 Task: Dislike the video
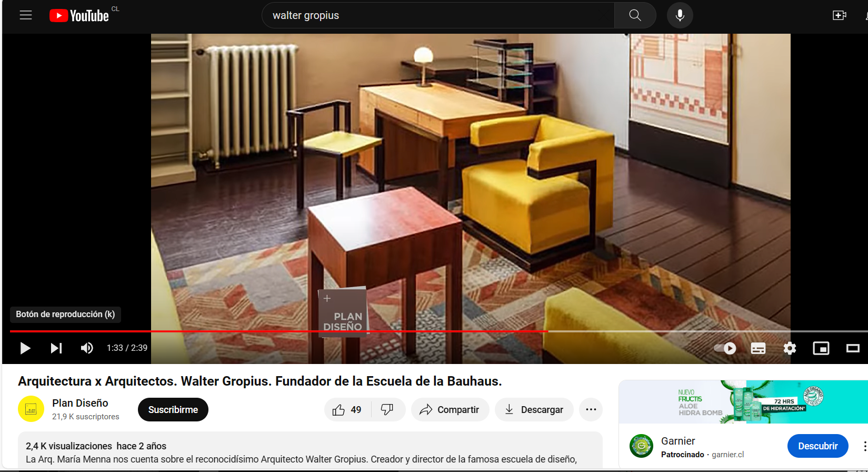point(387,409)
